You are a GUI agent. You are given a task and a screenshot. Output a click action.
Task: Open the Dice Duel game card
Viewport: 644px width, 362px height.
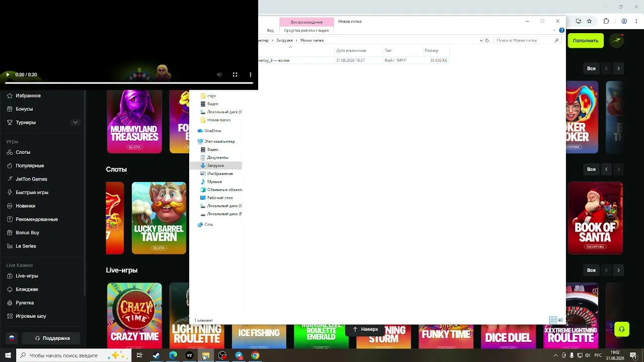coord(508,336)
